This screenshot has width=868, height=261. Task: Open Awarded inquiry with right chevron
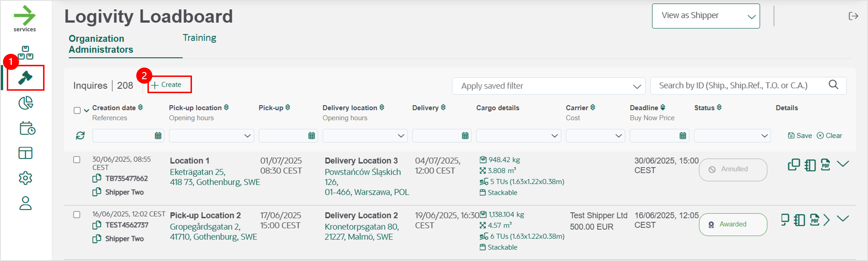827,220
